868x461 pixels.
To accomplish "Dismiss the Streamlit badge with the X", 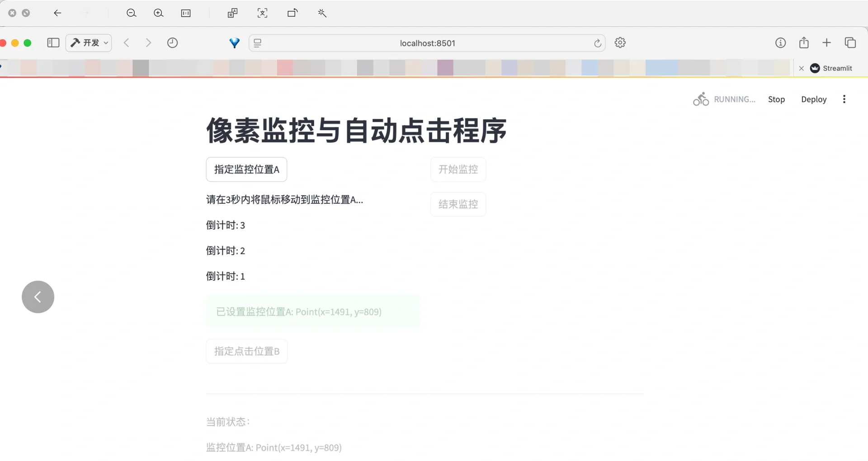I will [x=801, y=68].
